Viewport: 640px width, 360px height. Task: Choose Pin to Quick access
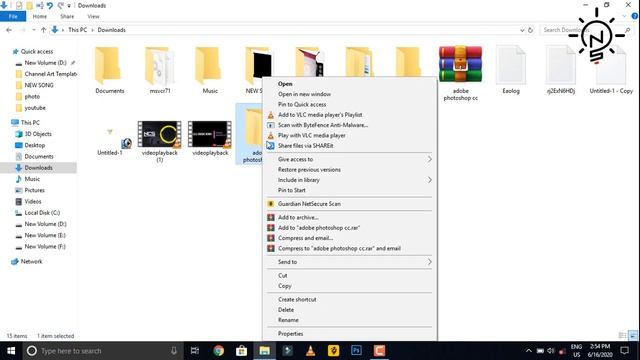(302, 104)
